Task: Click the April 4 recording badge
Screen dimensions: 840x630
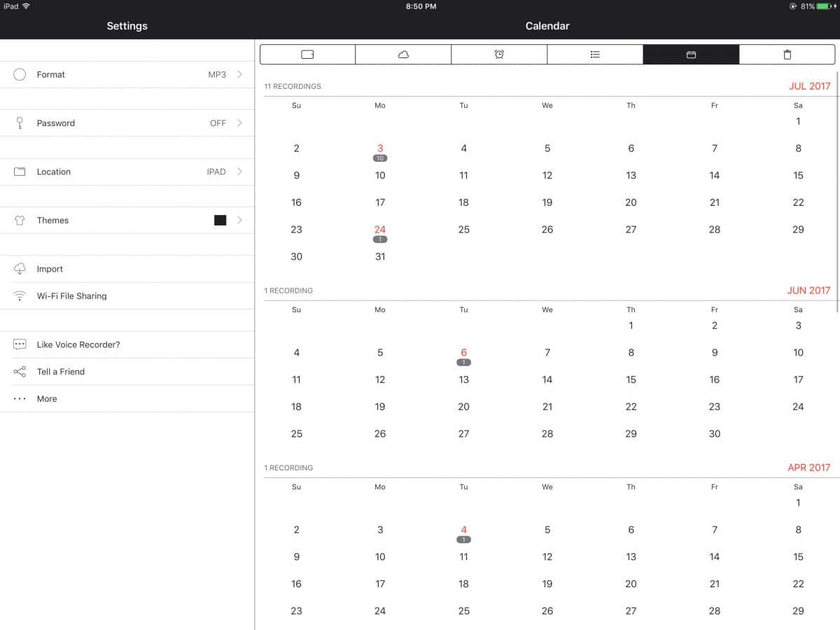Action: [x=463, y=540]
